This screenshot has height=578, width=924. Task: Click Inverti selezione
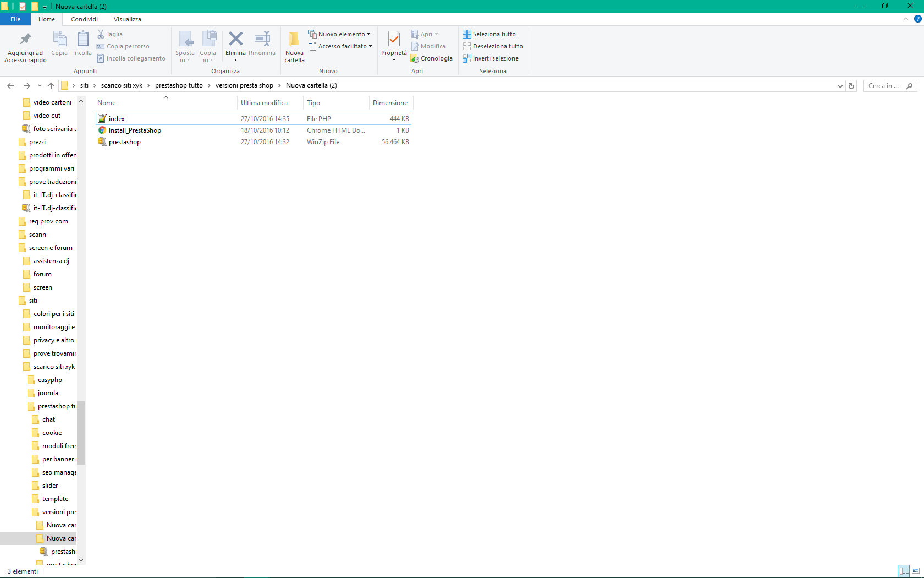pos(491,58)
